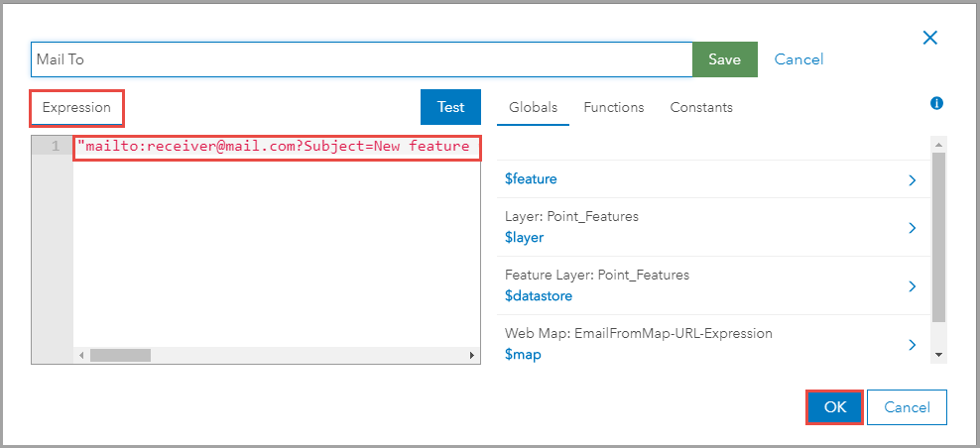Click Cancel link beside Save

tap(798, 59)
